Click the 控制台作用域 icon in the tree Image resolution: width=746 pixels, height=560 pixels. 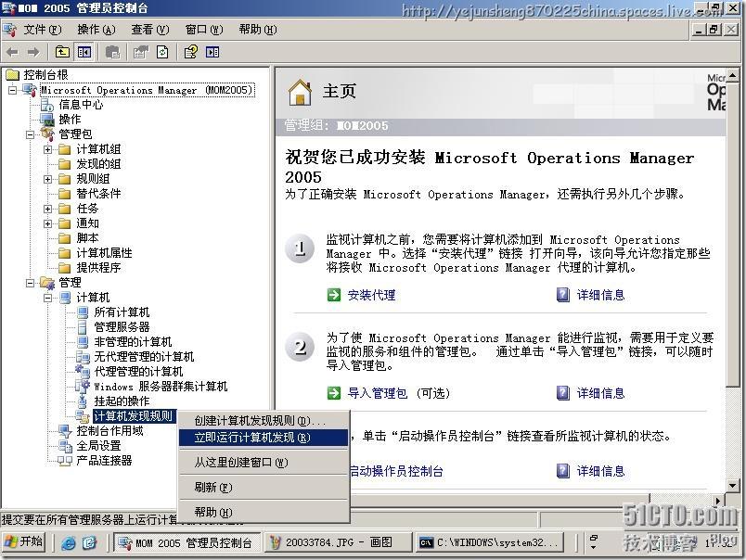pos(65,431)
